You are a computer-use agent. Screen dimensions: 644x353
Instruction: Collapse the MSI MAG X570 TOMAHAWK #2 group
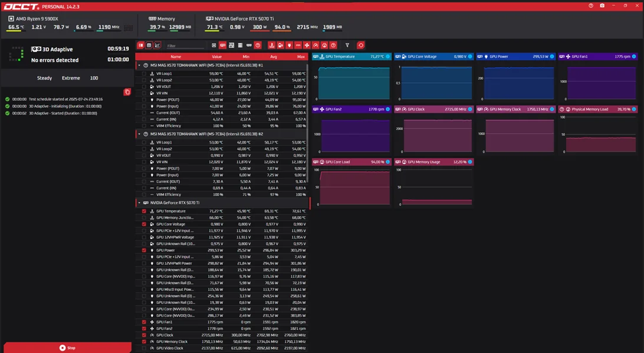coord(139,134)
